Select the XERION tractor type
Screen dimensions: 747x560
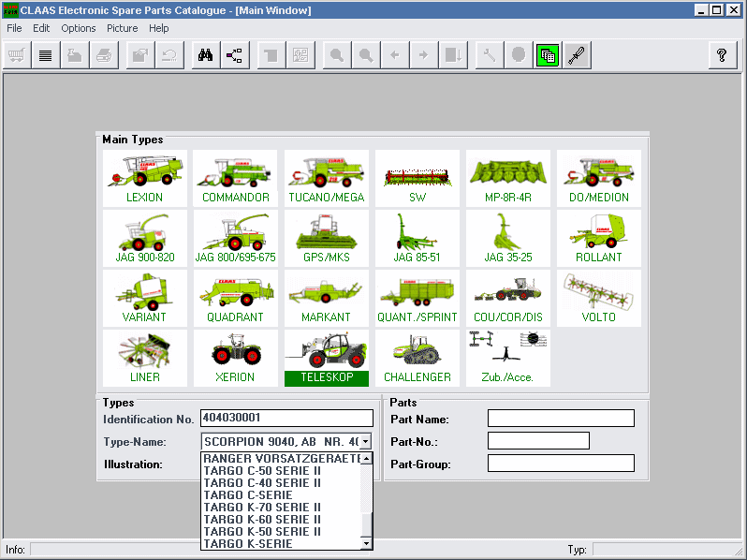click(x=235, y=359)
